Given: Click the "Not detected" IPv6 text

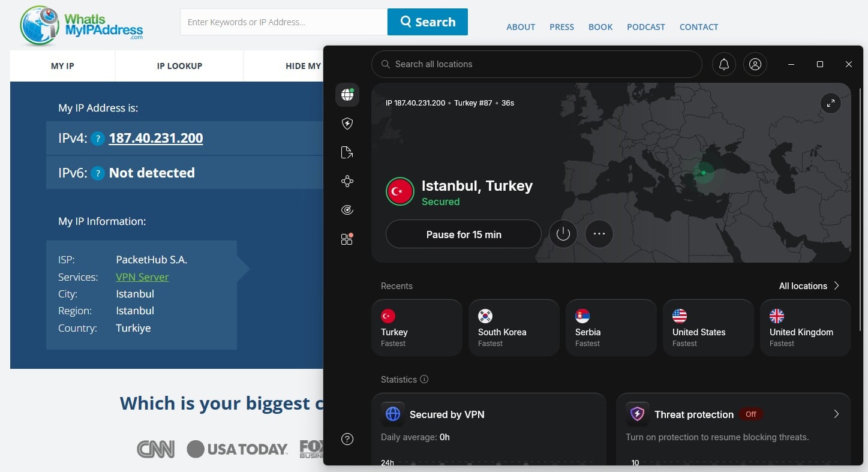Looking at the screenshot, I should pyautogui.click(x=152, y=173).
